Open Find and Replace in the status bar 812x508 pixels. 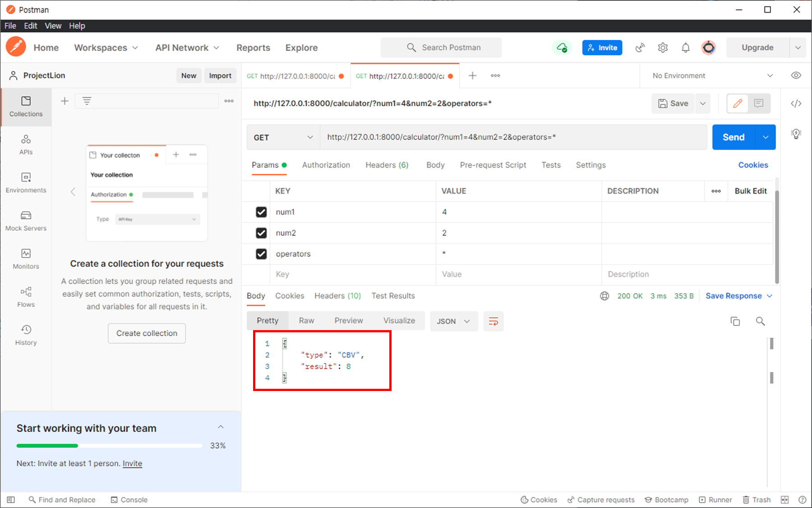(x=62, y=499)
